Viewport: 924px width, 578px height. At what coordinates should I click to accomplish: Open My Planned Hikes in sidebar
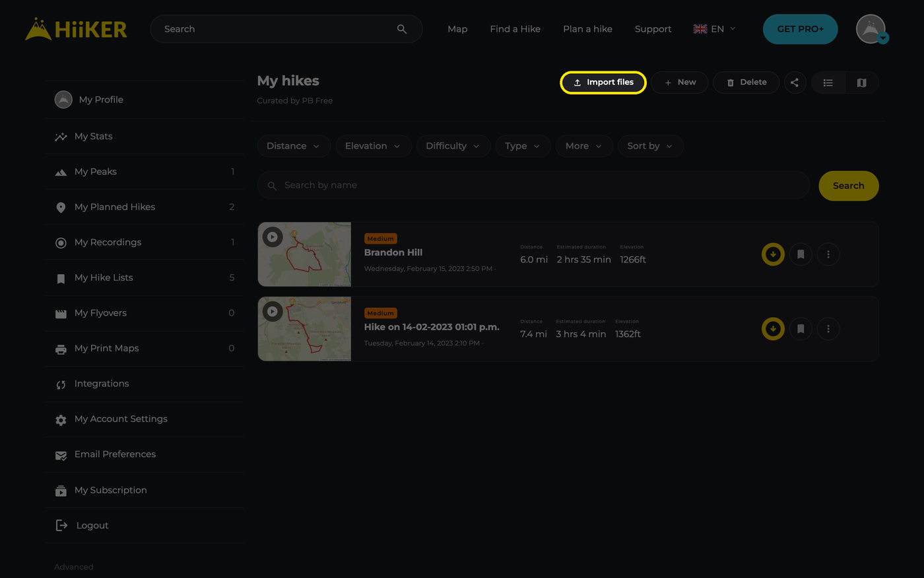click(x=145, y=207)
